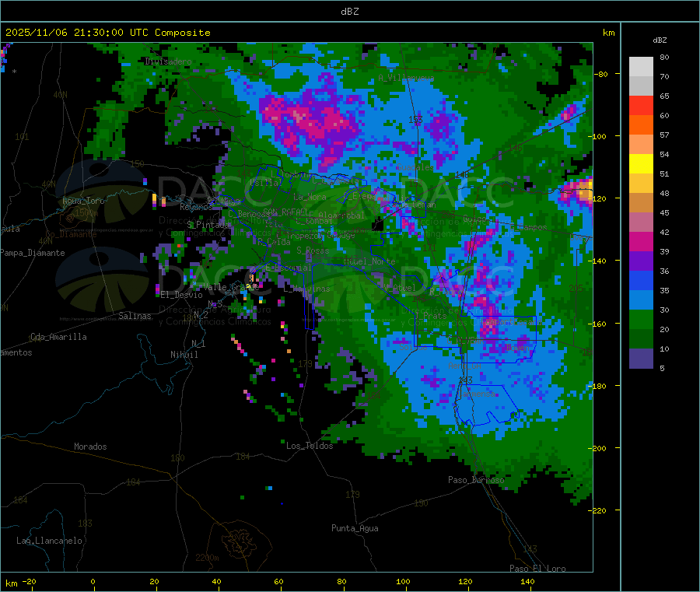Click the km label at the top-right of the map

point(609,33)
